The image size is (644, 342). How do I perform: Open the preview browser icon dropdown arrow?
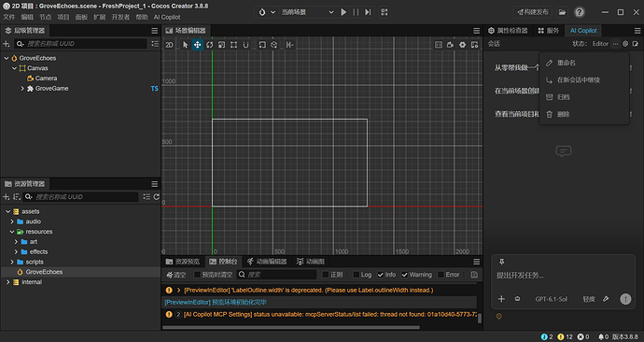coord(273,12)
